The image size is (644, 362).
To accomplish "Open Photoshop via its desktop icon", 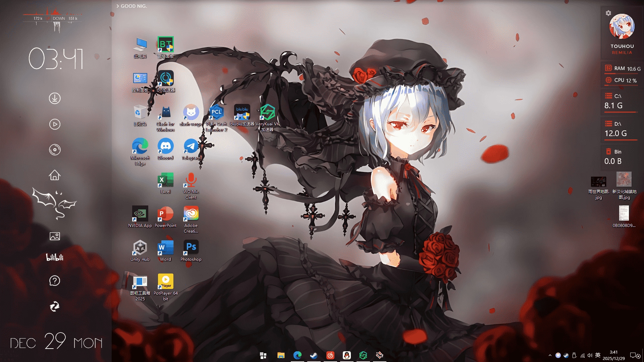I will [x=191, y=247].
